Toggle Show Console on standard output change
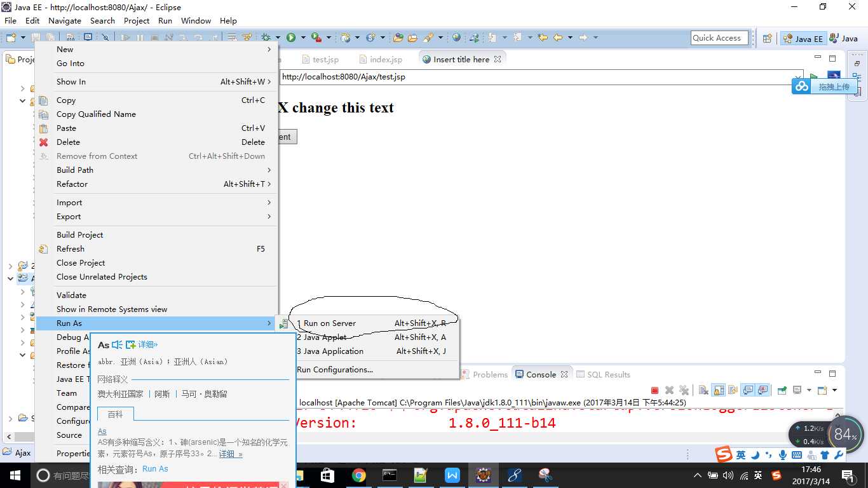Viewport: 868px width, 488px height. point(748,390)
